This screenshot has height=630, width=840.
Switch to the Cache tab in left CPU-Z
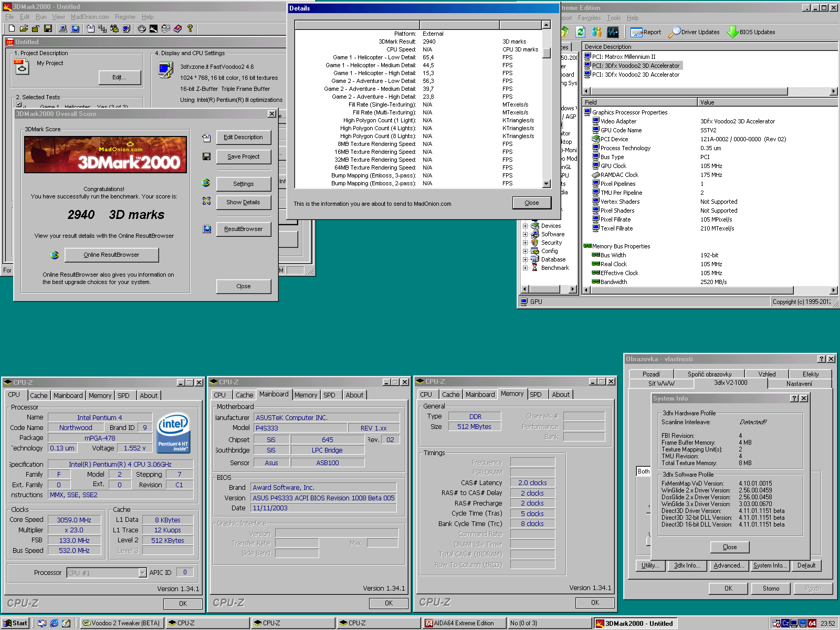[38, 396]
